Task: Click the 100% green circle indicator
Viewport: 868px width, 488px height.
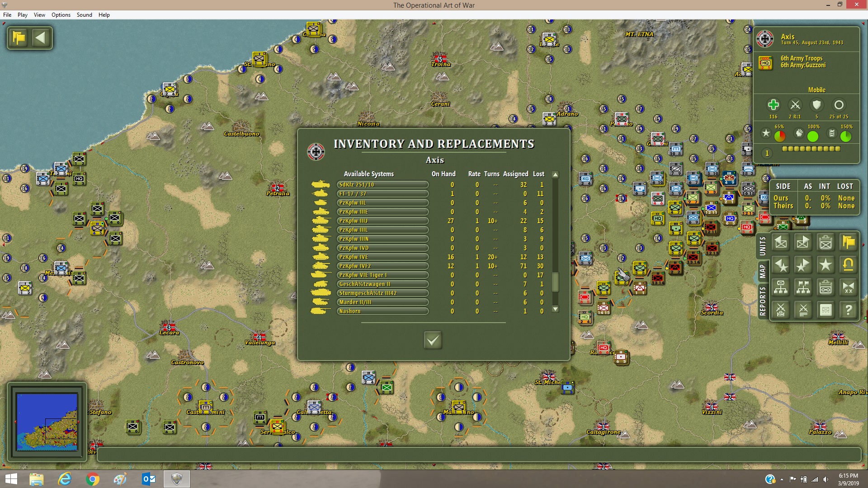Action: pyautogui.click(x=813, y=136)
